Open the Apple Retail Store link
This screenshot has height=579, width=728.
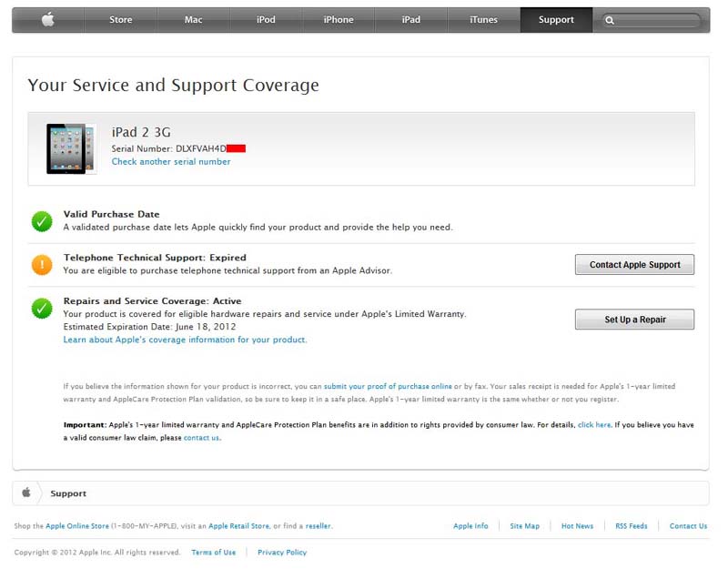tap(238, 526)
